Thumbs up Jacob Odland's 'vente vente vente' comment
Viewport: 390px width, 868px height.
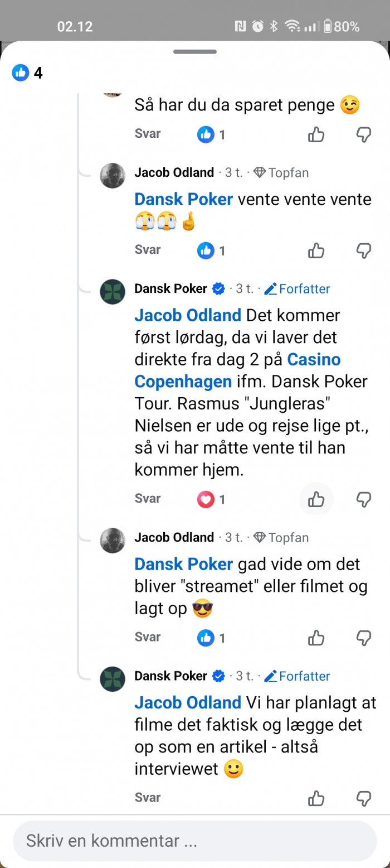tap(316, 250)
